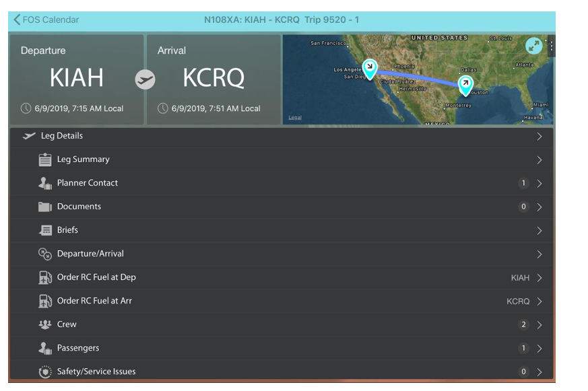
Task: Expand the Leg Details chevron
Action: [539, 137]
